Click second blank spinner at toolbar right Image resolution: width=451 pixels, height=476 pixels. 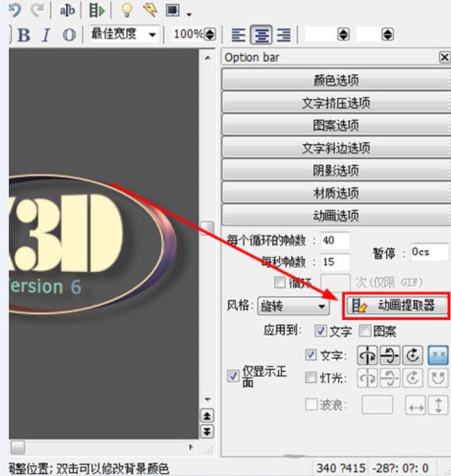point(388,34)
